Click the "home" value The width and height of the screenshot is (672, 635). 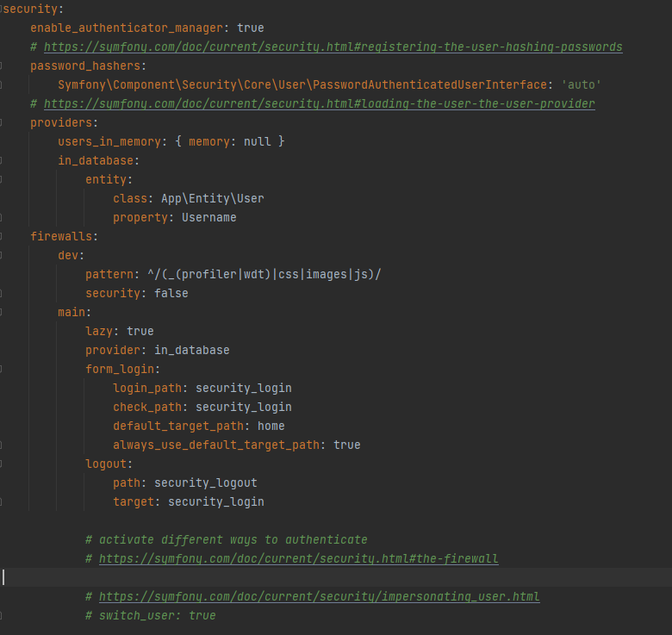coord(271,426)
